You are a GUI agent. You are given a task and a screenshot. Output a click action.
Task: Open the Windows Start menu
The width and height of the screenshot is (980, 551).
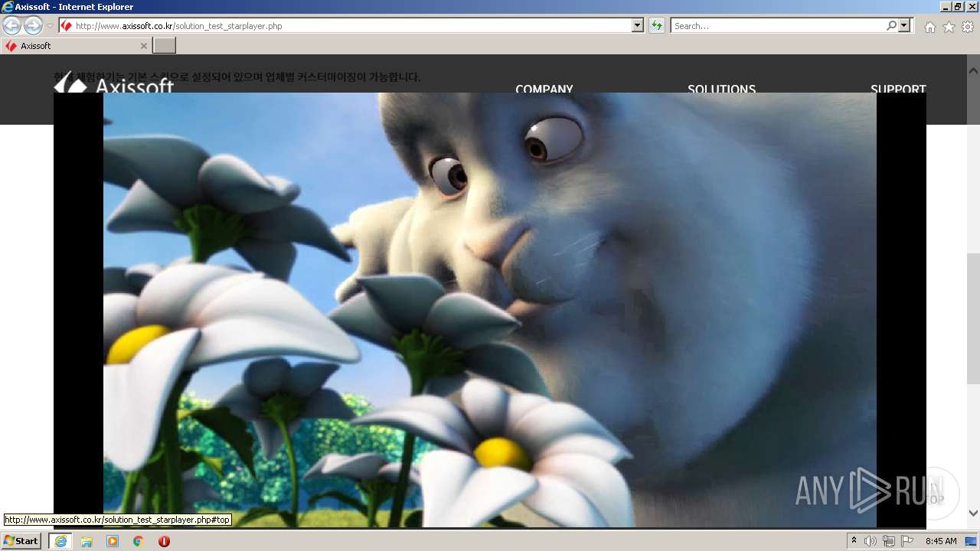point(21,541)
